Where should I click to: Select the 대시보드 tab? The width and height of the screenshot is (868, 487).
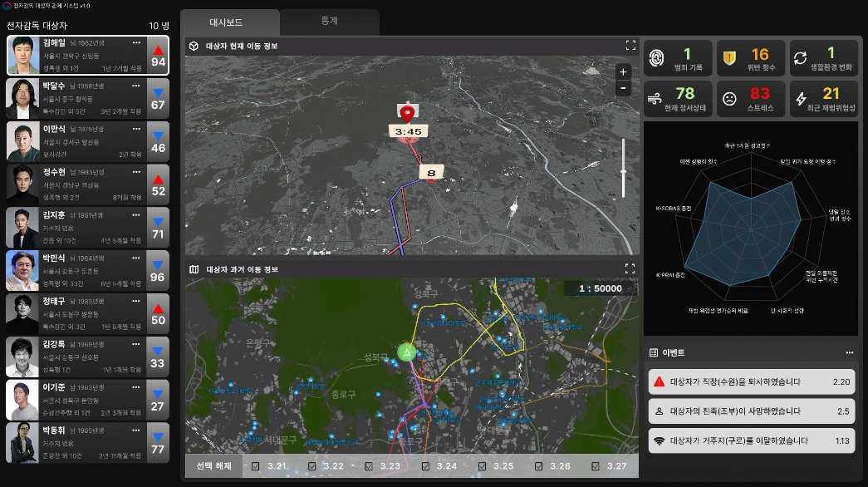(x=229, y=22)
